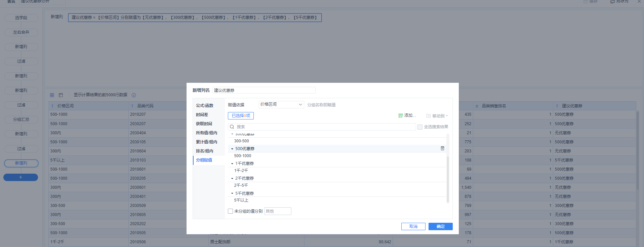Viewport: 644px width, 247px height.
Task: Confirm with the 确定 button
Action: 441,226
